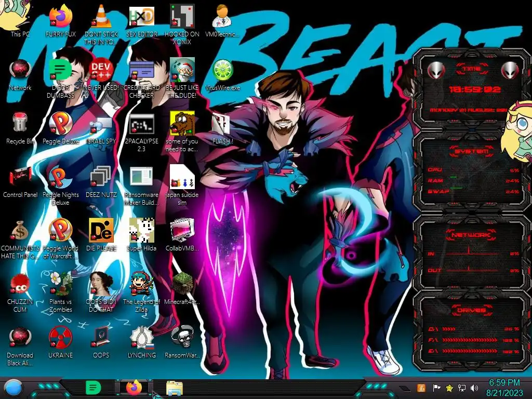Click the Java tray icon

[421, 388]
